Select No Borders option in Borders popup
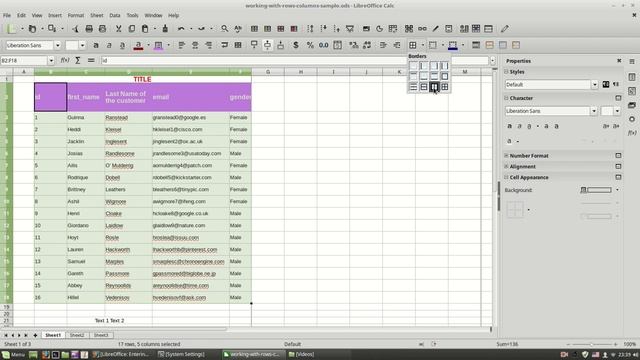The image size is (640, 360). coord(413,66)
